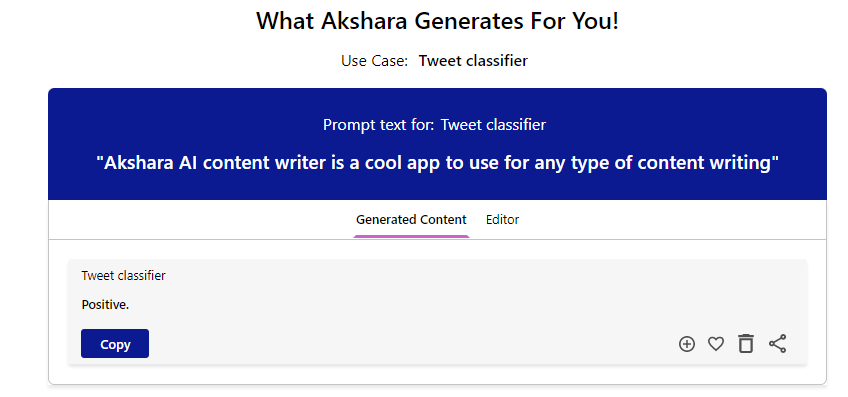Click the bold Tweet classifier use case name
848x397 pixels.
coord(473,61)
